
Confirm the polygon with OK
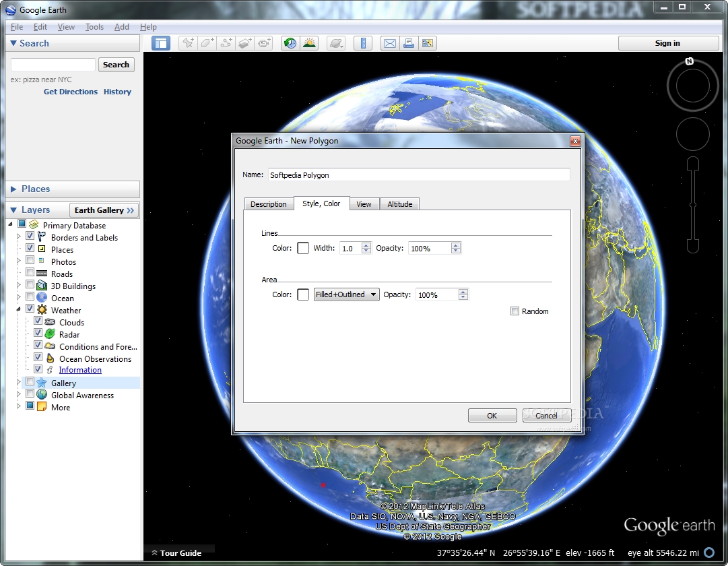[492, 416]
